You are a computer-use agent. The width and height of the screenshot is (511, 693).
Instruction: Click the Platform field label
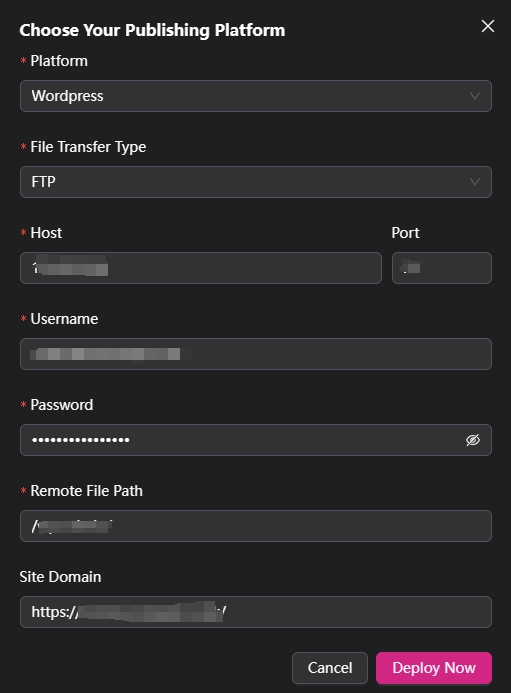(x=59, y=61)
